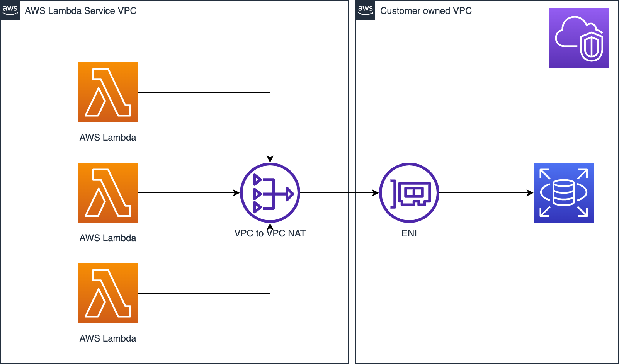Select arrow from middle Lambda to NAT
619x364 pixels.
pyautogui.click(x=189, y=193)
